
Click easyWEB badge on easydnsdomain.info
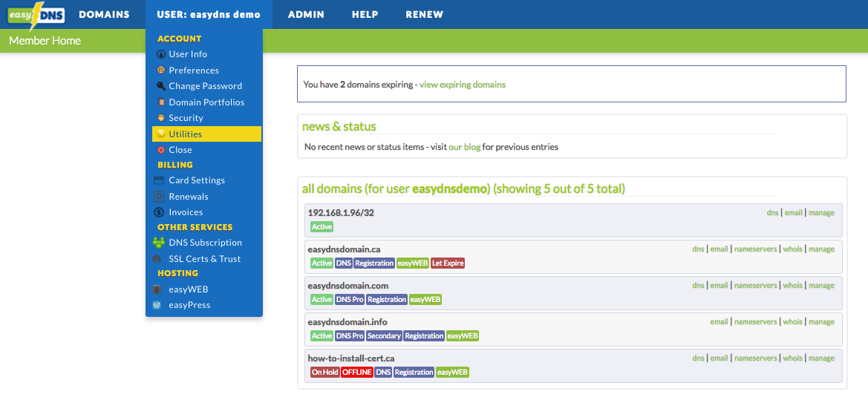pyautogui.click(x=463, y=336)
